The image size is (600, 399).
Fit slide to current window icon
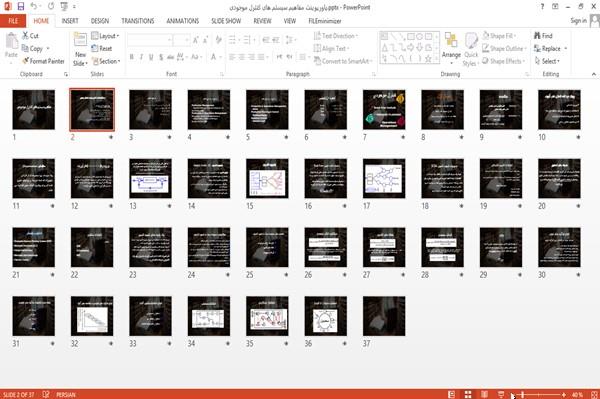point(594,394)
